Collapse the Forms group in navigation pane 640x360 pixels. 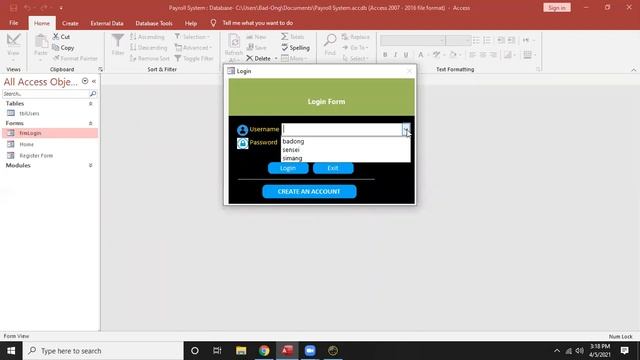click(x=91, y=123)
